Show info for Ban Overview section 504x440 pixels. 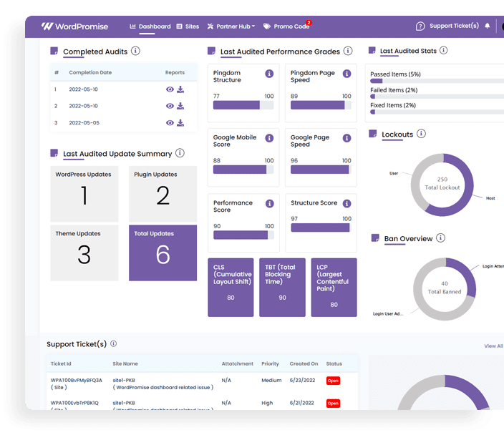441,238
